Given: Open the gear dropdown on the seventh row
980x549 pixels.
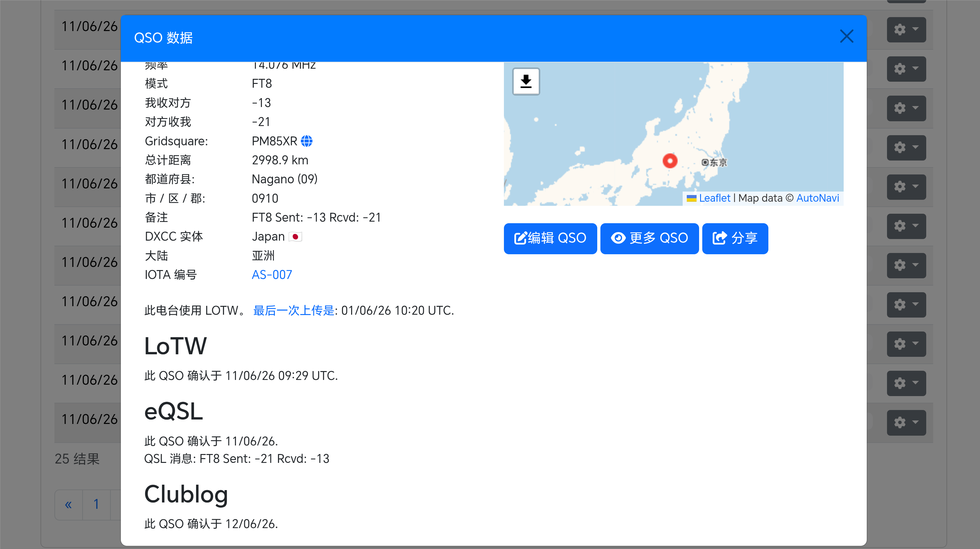Looking at the screenshot, I should tap(906, 265).
